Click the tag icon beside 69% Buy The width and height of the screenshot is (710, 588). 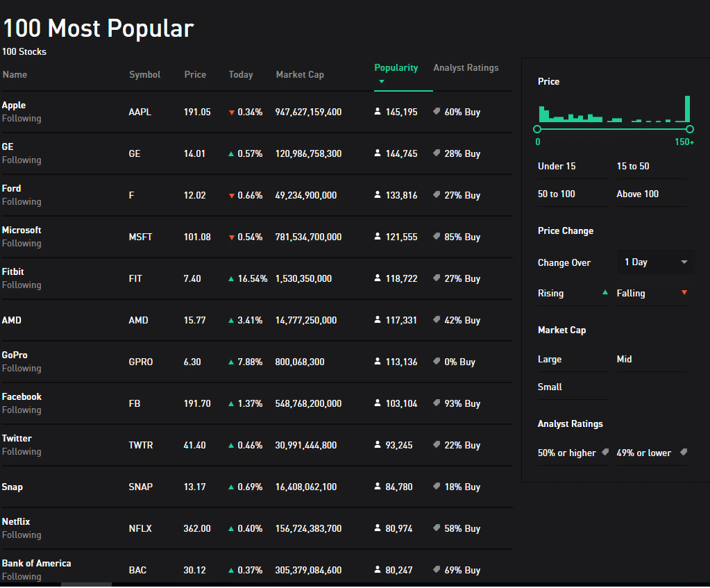coord(437,569)
